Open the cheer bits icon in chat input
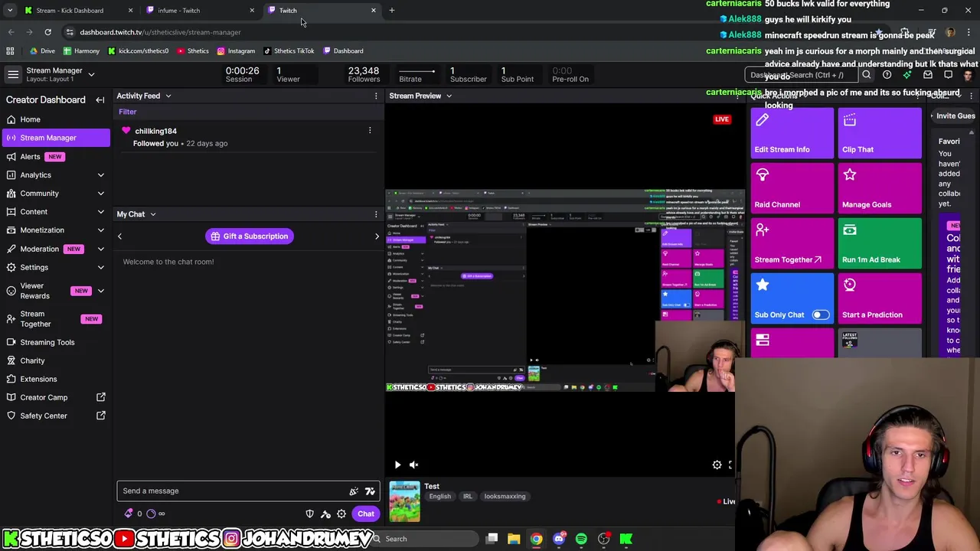This screenshot has height=551, width=980. (x=354, y=491)
